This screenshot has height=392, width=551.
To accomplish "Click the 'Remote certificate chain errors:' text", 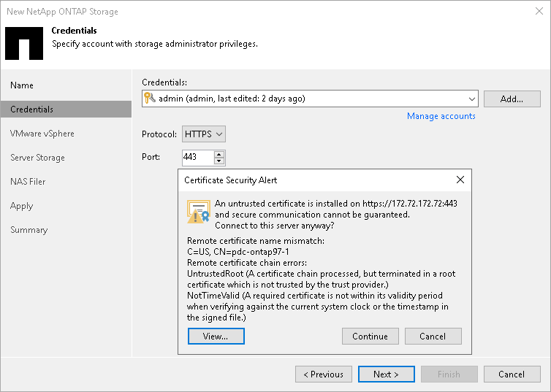I will (x=247, y=263).
